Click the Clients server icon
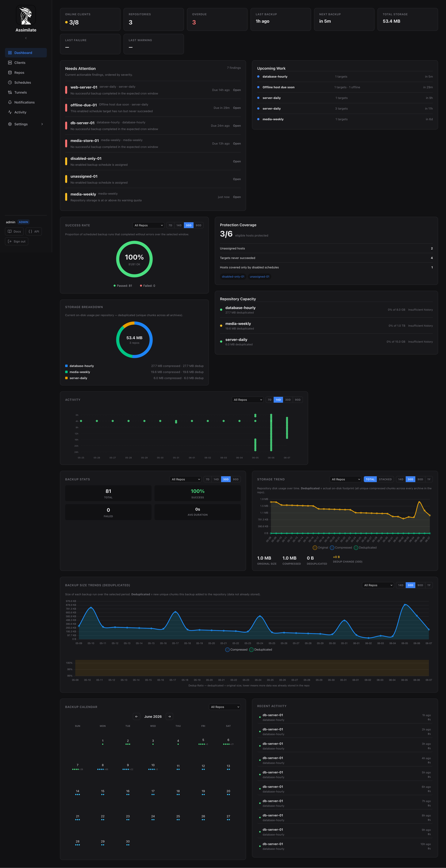 coord(10,63)
